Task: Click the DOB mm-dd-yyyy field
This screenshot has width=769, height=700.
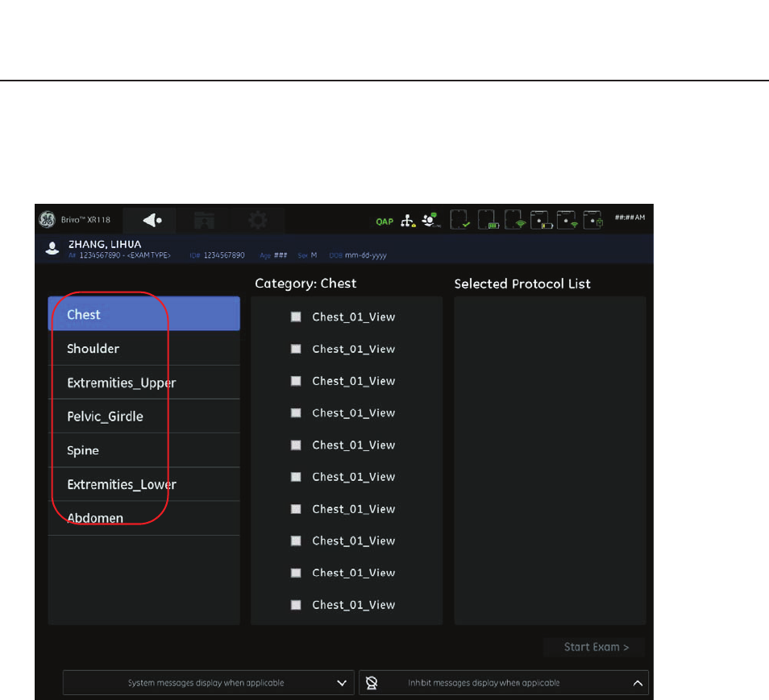Action: pos(358,255)
